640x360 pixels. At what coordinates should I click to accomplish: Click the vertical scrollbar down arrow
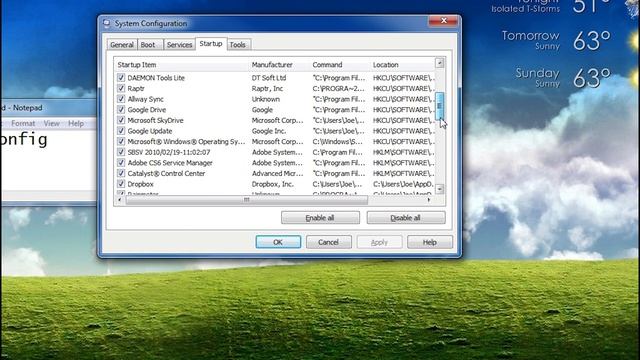440,189
